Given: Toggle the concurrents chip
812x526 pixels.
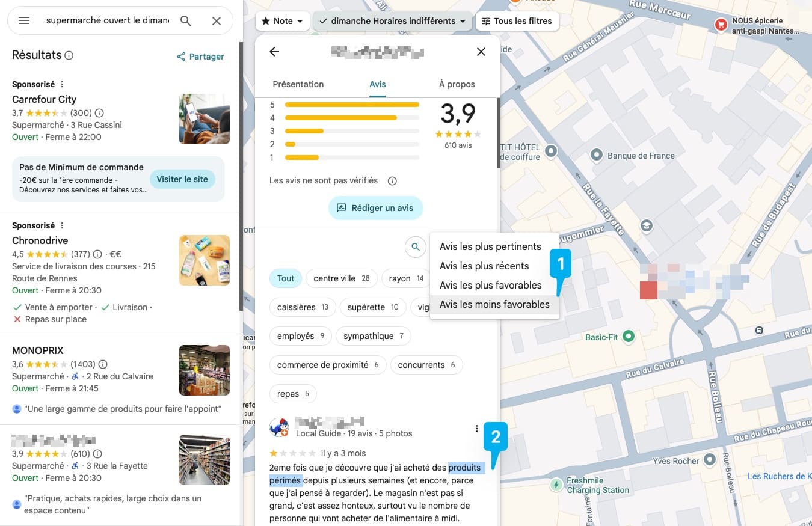Looking at the screenshot, I should [x=426, y=365].
